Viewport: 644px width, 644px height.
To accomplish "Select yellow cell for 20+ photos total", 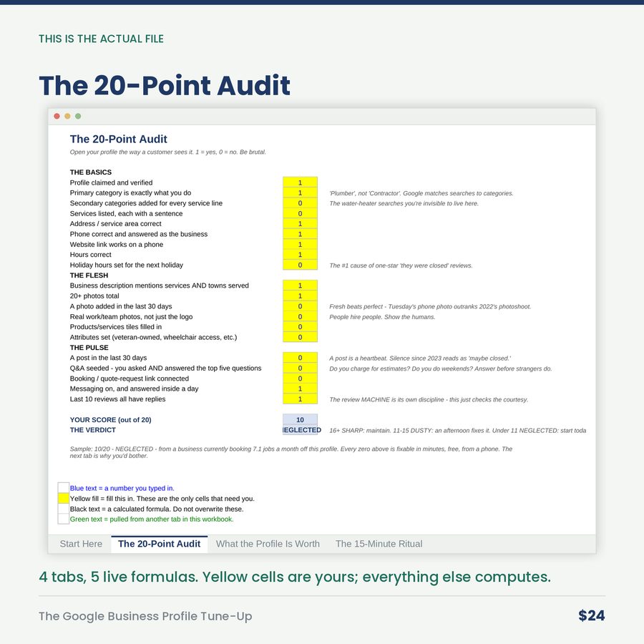I will 300,296.
